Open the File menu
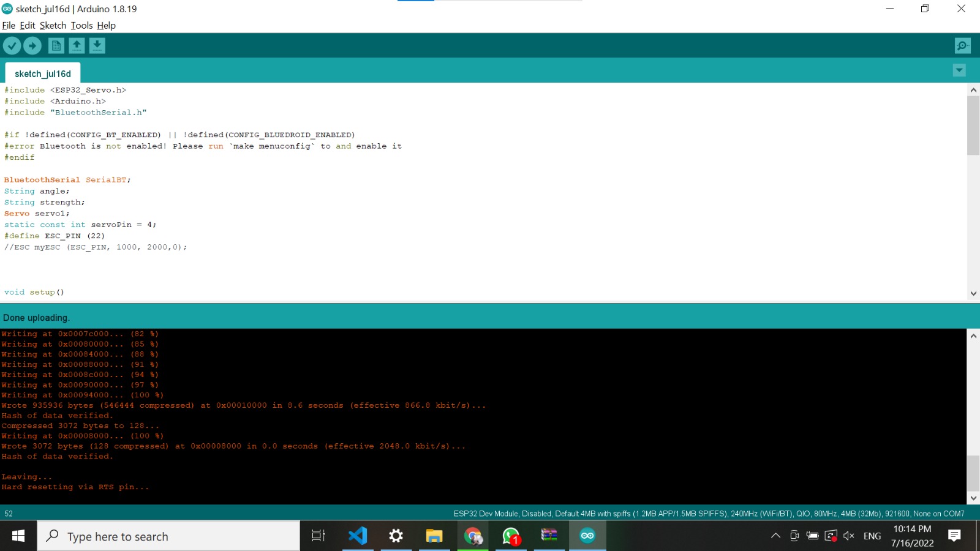The width and height of the screenshot is (980, 551). [9, 25]
